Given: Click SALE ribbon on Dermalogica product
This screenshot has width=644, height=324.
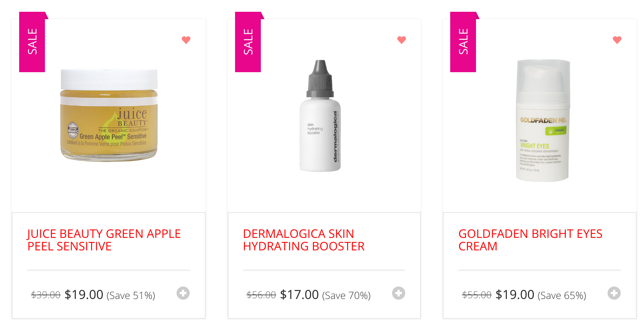Looking at the screenshot, I should [248, 42].
